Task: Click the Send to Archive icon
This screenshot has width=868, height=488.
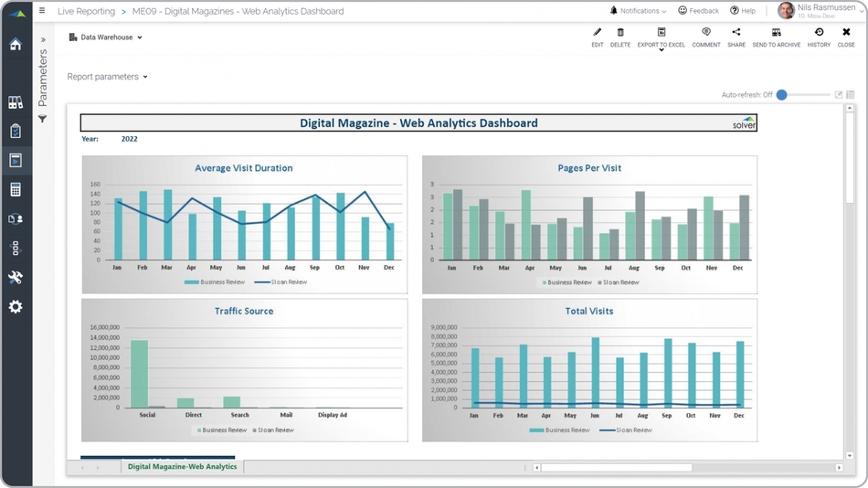Action: pyautogui.click(x=776, y=33)
